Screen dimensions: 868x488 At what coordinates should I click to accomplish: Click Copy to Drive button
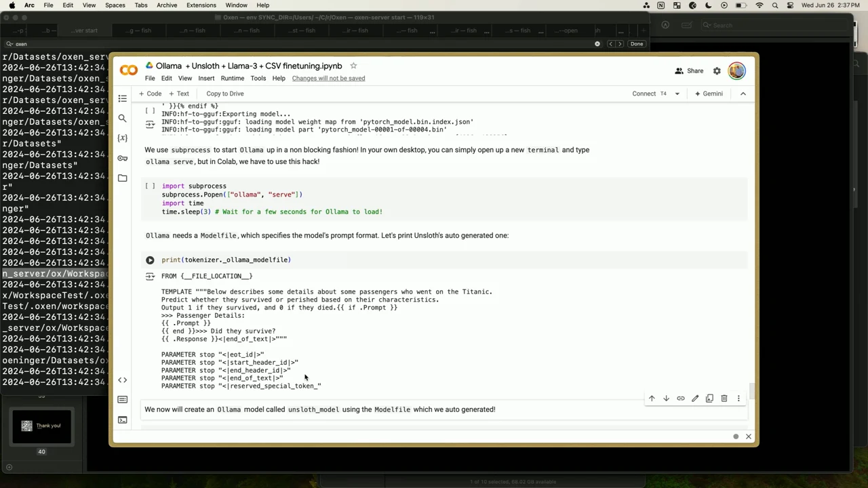[x=224, y=94]
